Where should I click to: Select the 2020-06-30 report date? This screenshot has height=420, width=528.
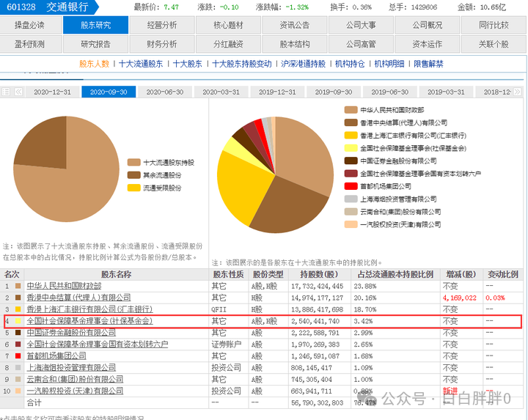tap(165, 92)
